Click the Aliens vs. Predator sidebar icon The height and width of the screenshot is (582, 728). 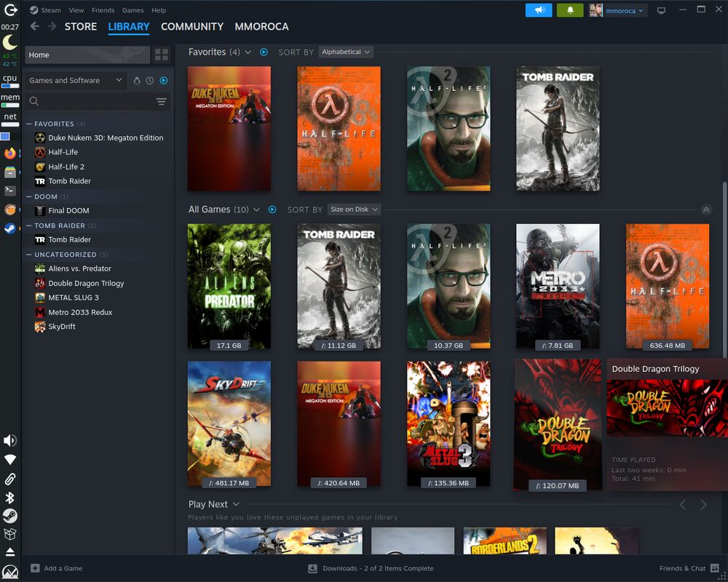[40, 268]
